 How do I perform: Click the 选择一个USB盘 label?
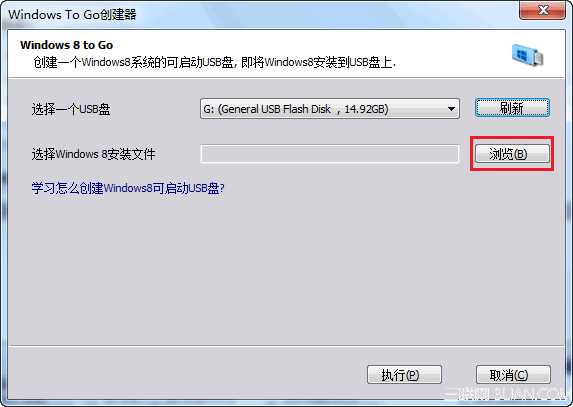click(x=71, y=109)
